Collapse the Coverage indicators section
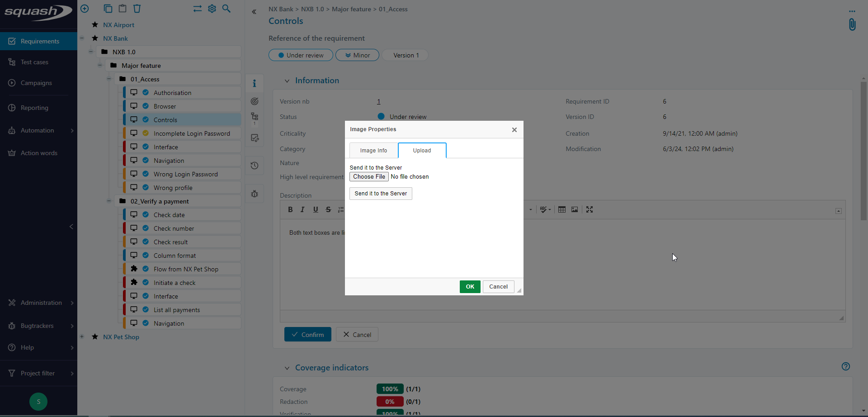Screen dimensions: 868x417 coord(287,368)
